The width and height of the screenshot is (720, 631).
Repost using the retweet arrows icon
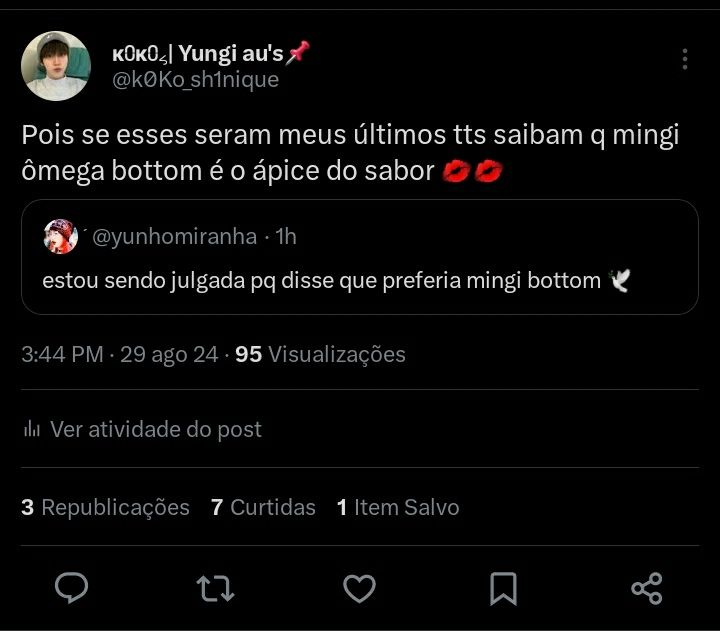(x=216, y=588)
